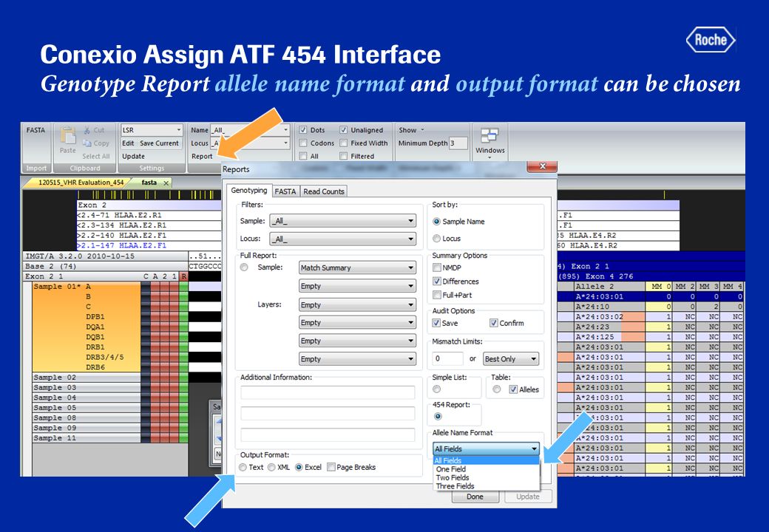The width and height of the screenshot is (769, 532).
Task: Toggle the Save audit option
Action: (x=436, y=323)
